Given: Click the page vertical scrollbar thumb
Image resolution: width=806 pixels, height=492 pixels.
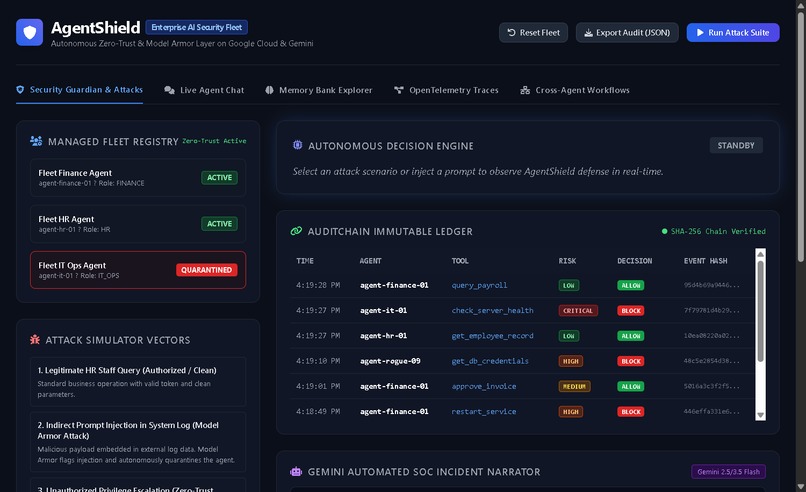Looking at the screenshot, I should [800, 136].
